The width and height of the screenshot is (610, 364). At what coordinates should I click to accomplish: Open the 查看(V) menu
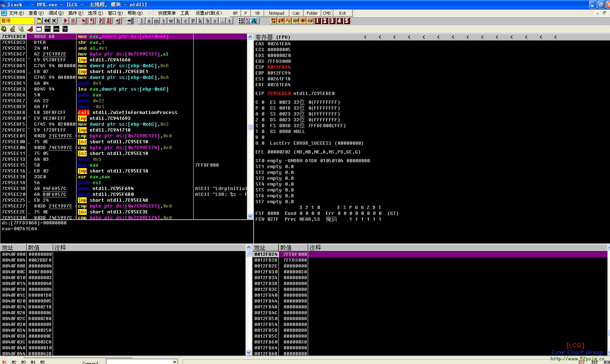[x=36, y=13]
